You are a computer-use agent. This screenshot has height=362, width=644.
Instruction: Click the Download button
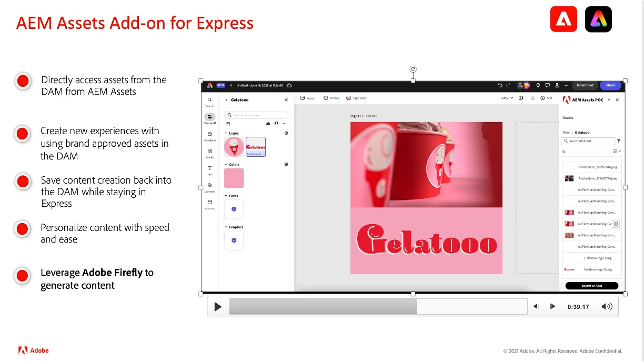pos(585,85)
